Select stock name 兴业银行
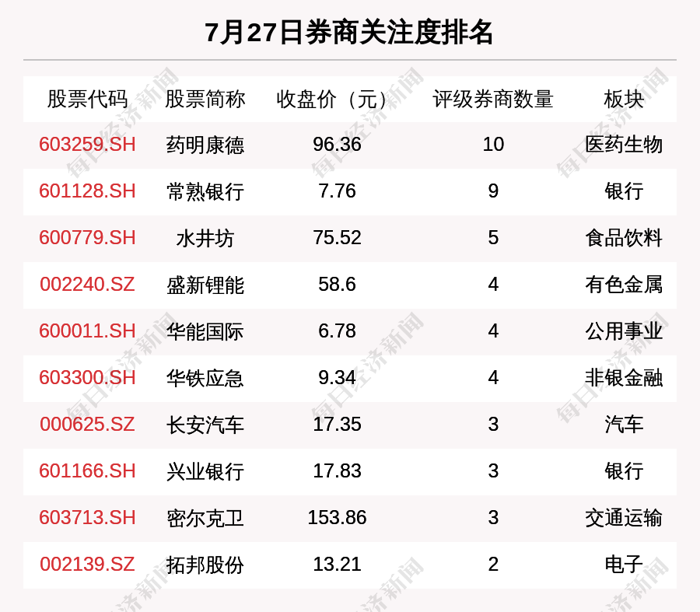700x612 pixels. (x=205, y=472)
